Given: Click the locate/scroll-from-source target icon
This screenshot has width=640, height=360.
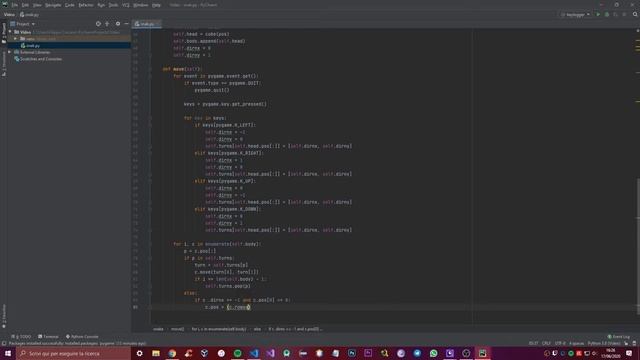Looking at the screenshot, I should 98,24.
